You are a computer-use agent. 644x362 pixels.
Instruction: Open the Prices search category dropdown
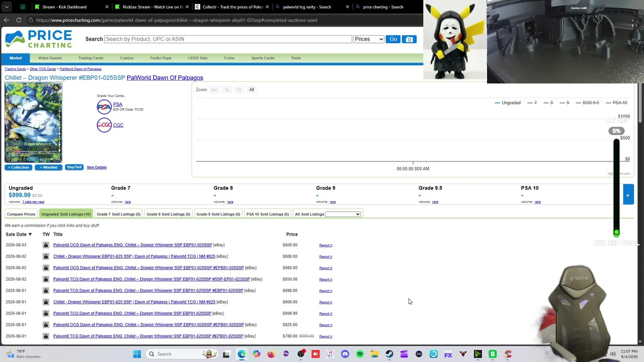369,39
